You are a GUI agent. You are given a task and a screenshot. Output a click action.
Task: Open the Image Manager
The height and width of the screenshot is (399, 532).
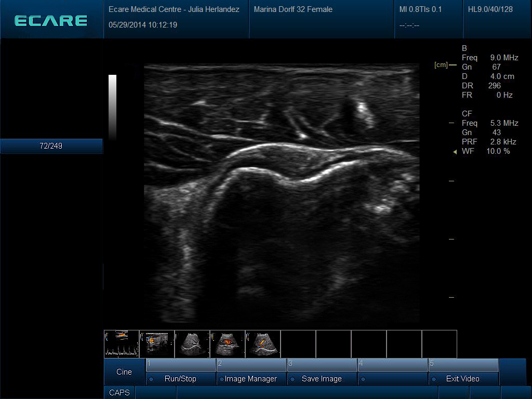coord(251,379)
